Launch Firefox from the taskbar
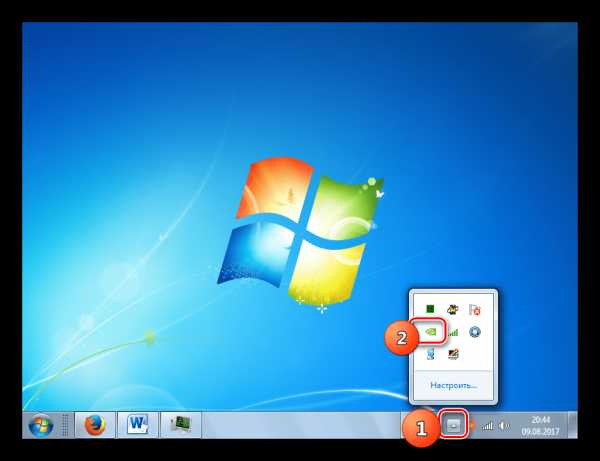 (x=95, y=425)
